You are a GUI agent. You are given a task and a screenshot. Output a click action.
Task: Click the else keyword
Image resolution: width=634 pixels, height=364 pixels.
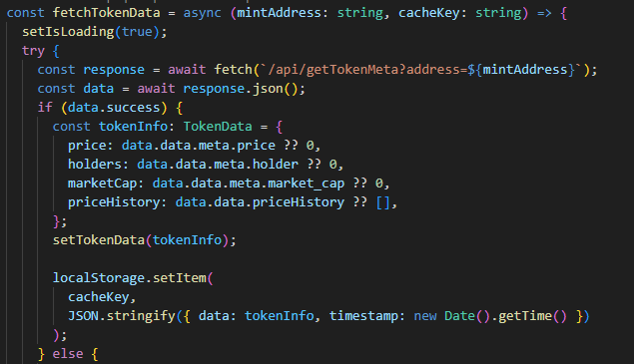click(68, 354)
